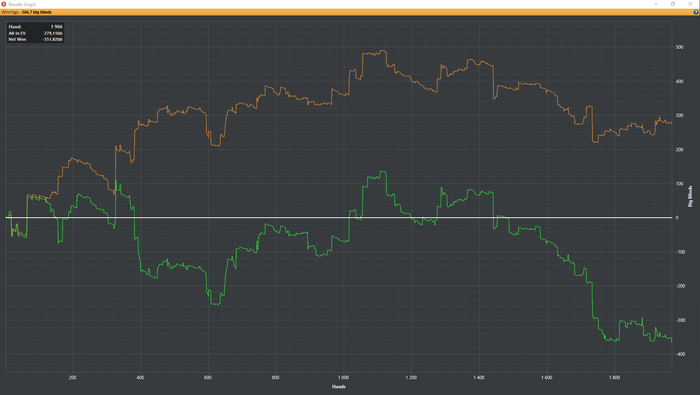The width and height of the screenshot is (700, 395).
Task: Click the -300 y-axis tick label
Action: [680, 320]
